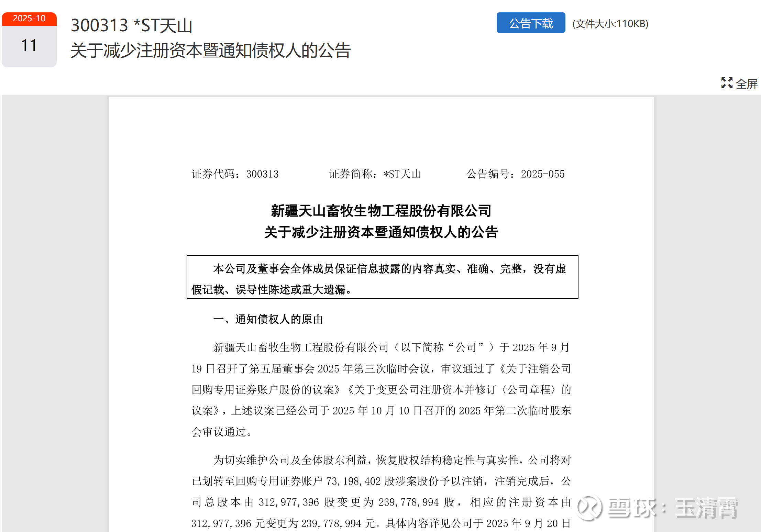
Task: Click the 玉清霄 watermark username
Action: click(x=706, y=508)
